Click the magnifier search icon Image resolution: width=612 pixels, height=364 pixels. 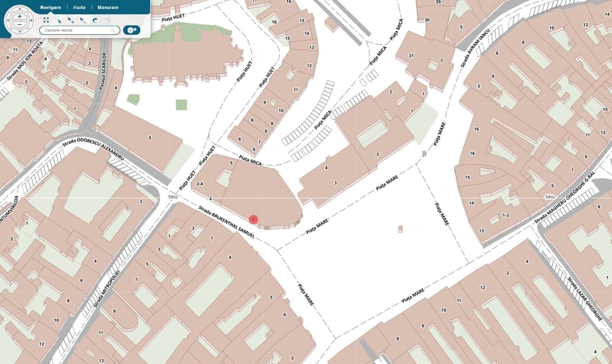pos(113,30)
